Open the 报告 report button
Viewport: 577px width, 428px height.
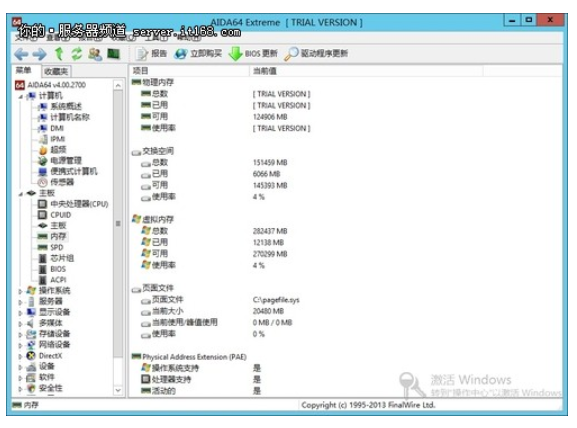pos(152,54)
